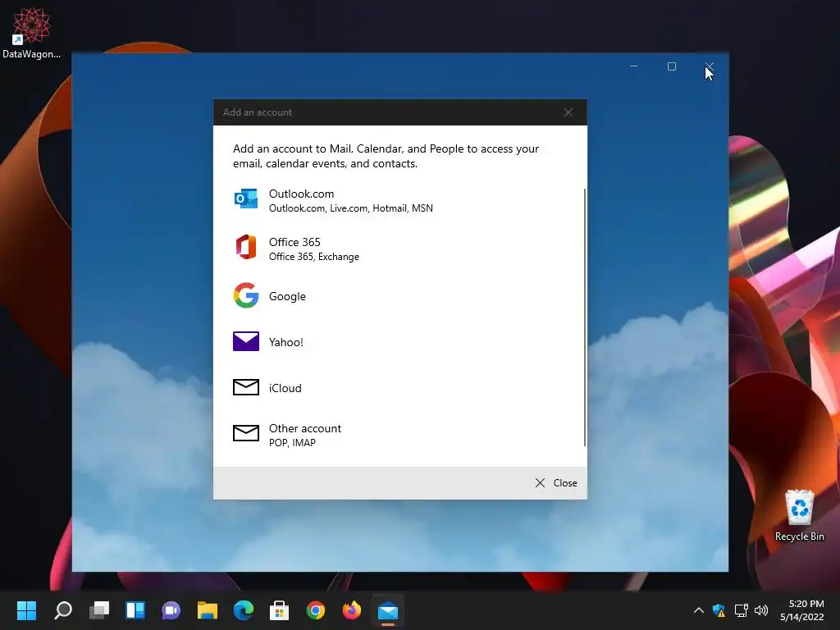The image size is (840, 630).
Task: Choose the iCloud label
Action: tap(285, 388)
